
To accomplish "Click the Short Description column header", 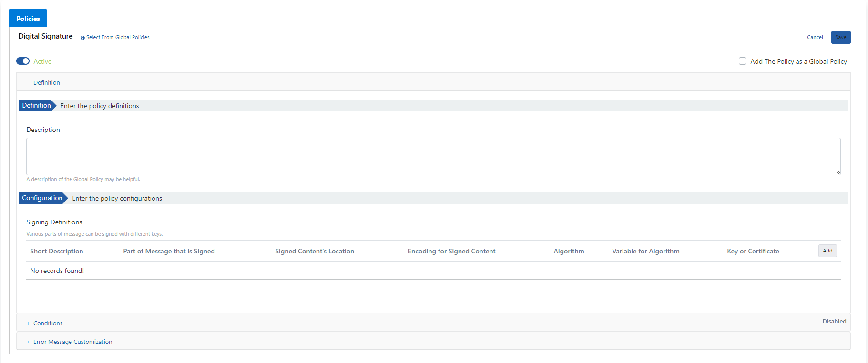I will (x=57, y=251).
